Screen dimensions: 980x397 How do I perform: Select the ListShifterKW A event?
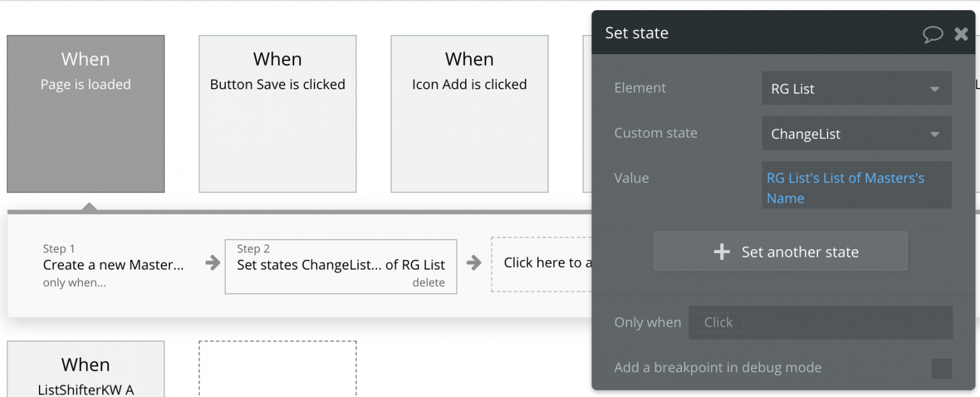click(x=85, y=373)
